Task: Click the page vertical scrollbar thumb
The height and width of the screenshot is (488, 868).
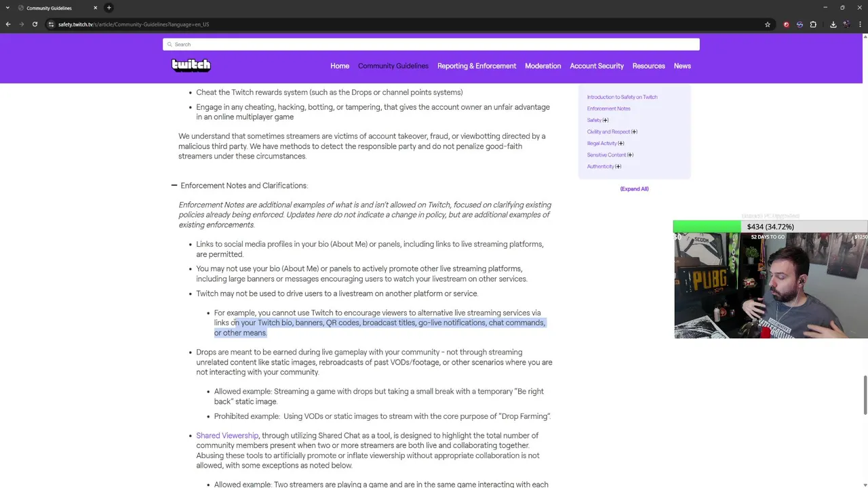Action: click(865, 394)
